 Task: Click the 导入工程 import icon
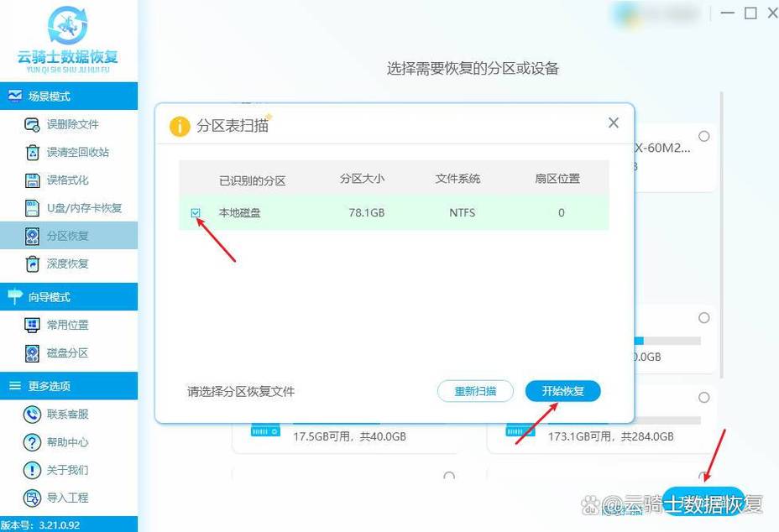[x=32, y=498]
